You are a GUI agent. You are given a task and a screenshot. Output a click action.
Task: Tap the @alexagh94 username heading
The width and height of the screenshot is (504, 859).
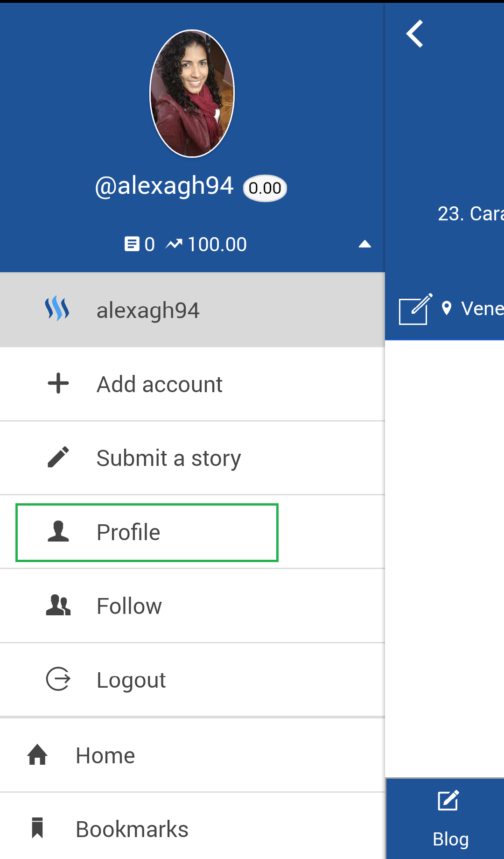coord(164,186)
